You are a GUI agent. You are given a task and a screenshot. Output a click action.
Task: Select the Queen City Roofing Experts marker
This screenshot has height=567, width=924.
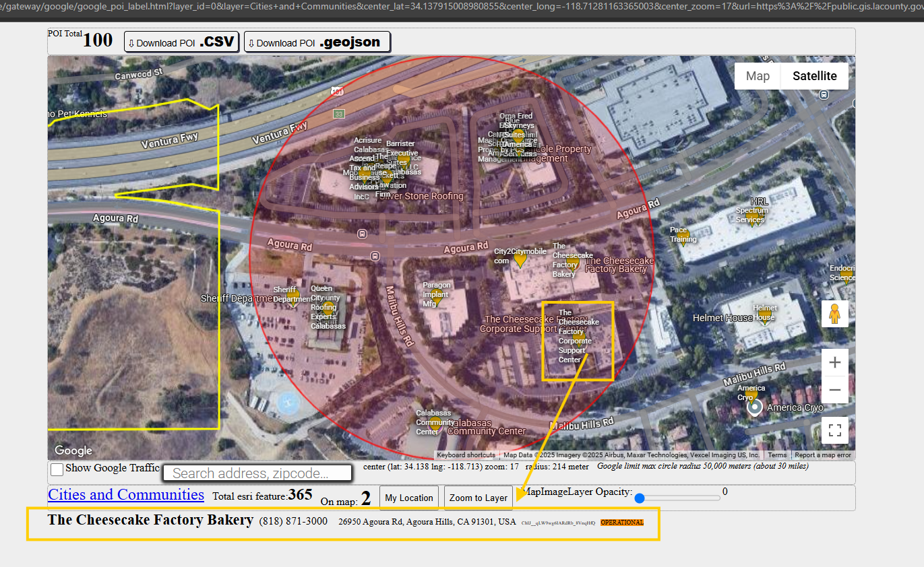[x=329, y=307]
